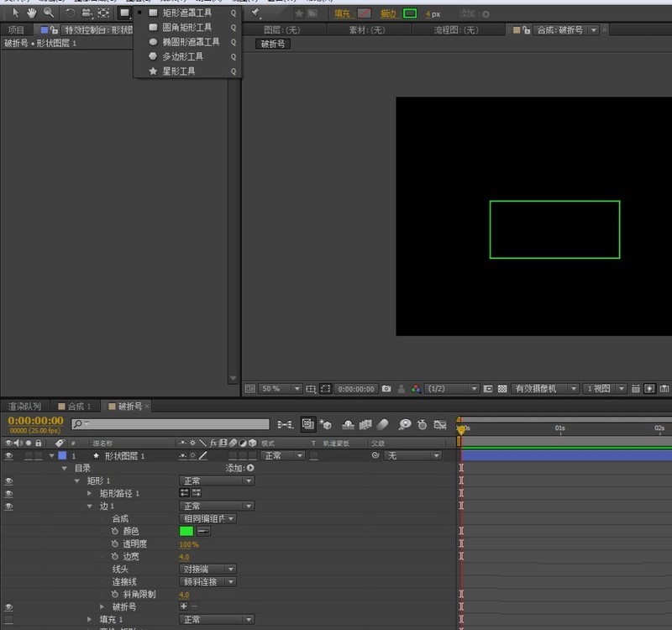Viewport: 672px width, 630px height.
Task: Toggle visibility of 矩形 1 group
Action: (9, 481)
